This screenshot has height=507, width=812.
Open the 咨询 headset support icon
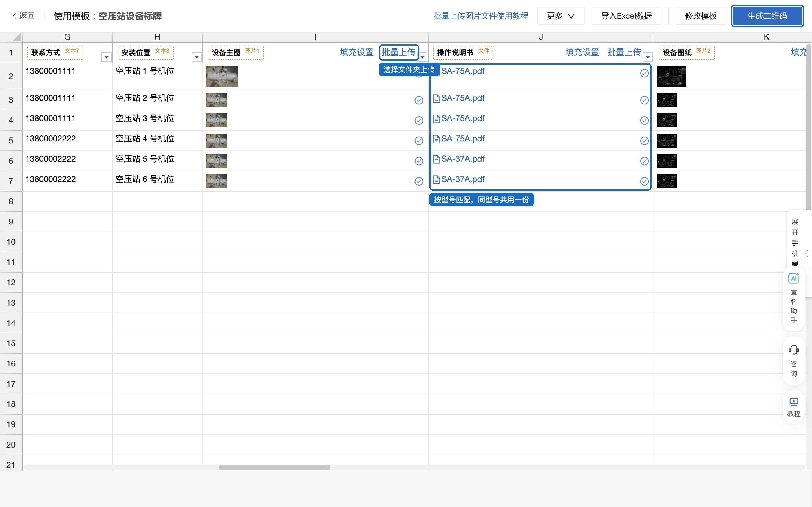(794, 361)
